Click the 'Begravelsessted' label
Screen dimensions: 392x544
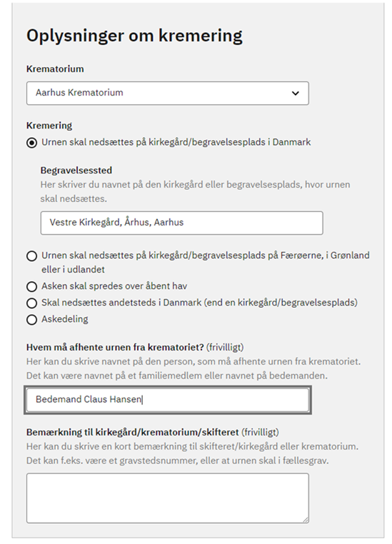(76, 170)
